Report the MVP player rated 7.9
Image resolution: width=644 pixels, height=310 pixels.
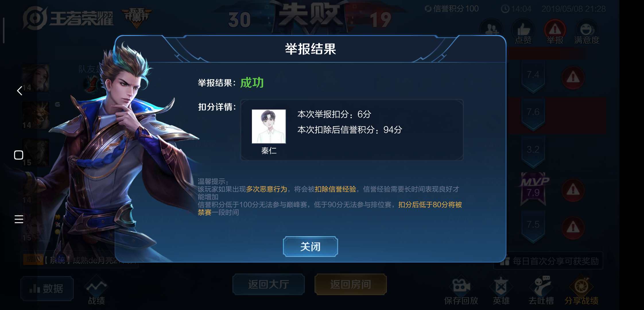pyautogui.click(x=573, y=190)
